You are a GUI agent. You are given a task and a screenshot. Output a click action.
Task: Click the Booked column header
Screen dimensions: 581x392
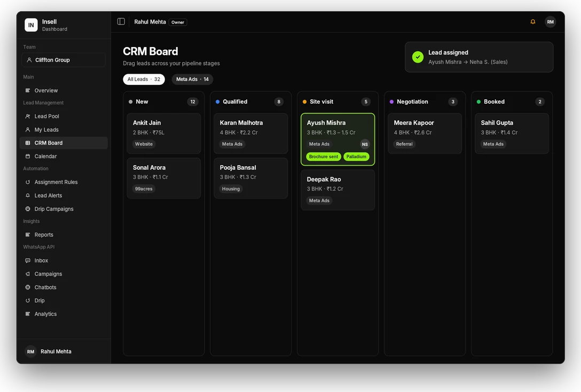(494, 102)
